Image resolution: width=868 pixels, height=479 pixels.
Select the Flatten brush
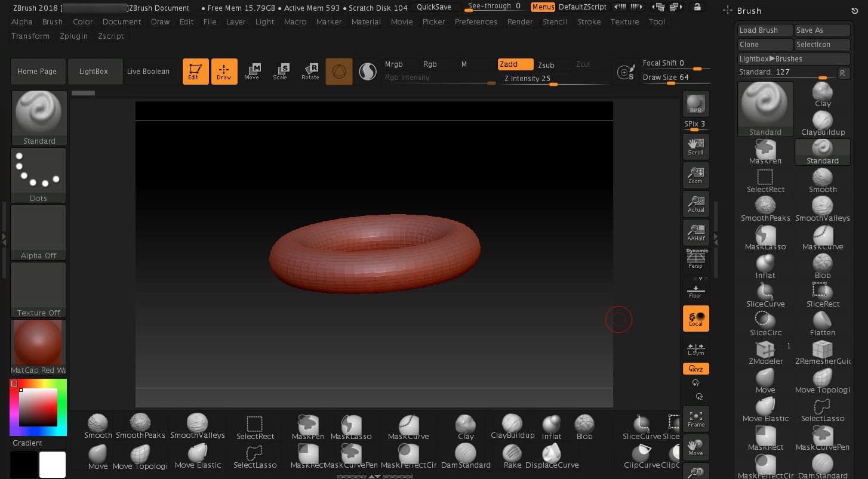click(823, 323)
